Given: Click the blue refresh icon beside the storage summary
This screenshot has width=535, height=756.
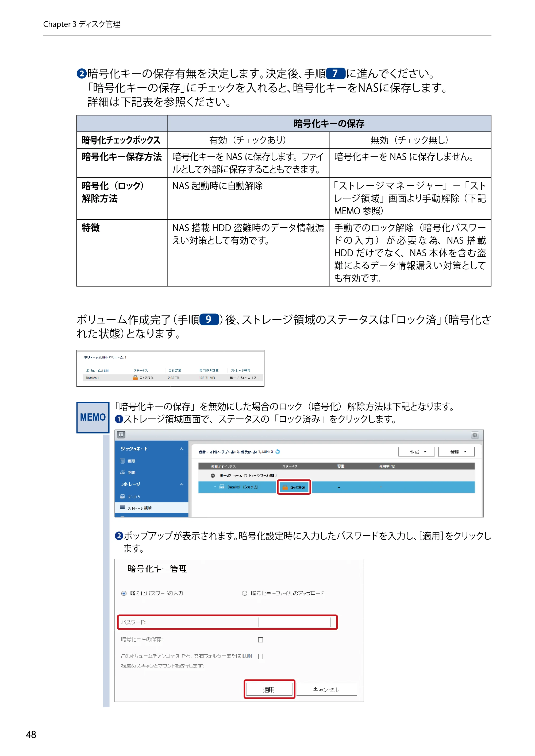Looking at the screenshot, I should pos(278,451).
